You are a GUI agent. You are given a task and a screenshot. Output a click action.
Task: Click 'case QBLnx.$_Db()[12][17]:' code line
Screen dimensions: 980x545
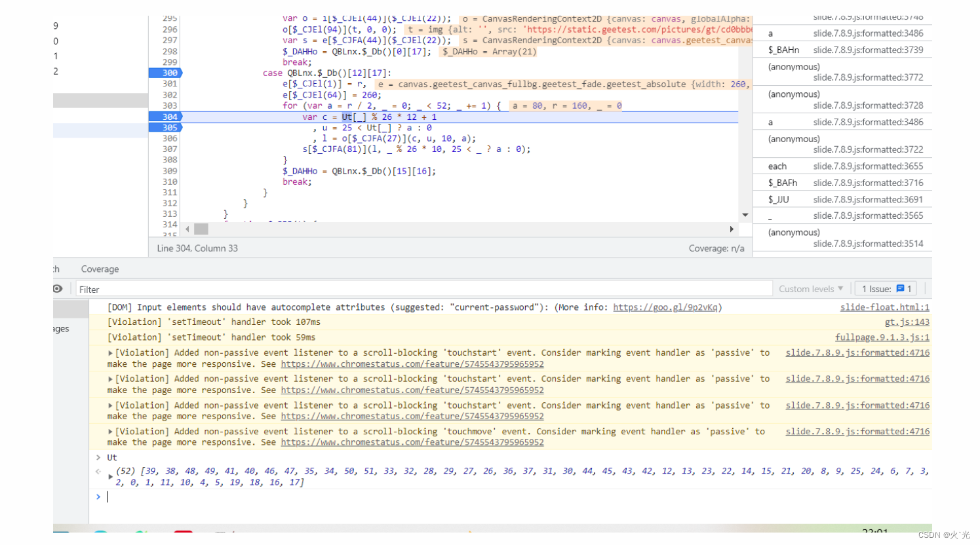coord(326,73)
